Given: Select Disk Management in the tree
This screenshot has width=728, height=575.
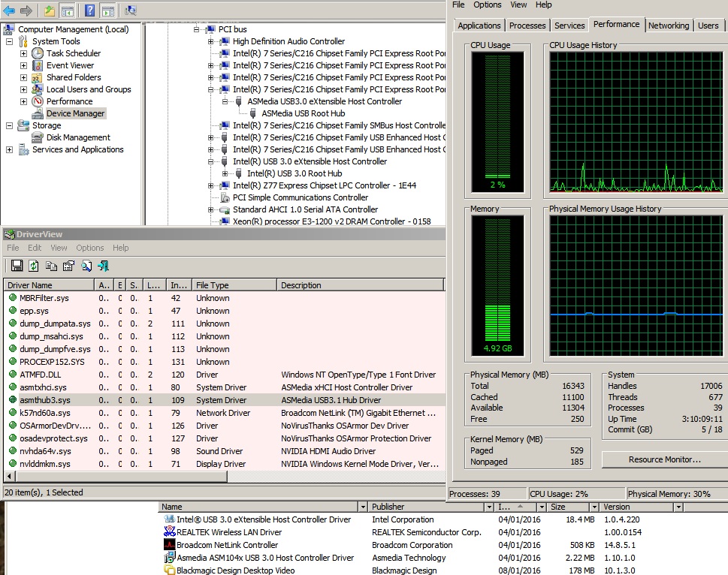Looking at the screenshot, I should 78,137.
